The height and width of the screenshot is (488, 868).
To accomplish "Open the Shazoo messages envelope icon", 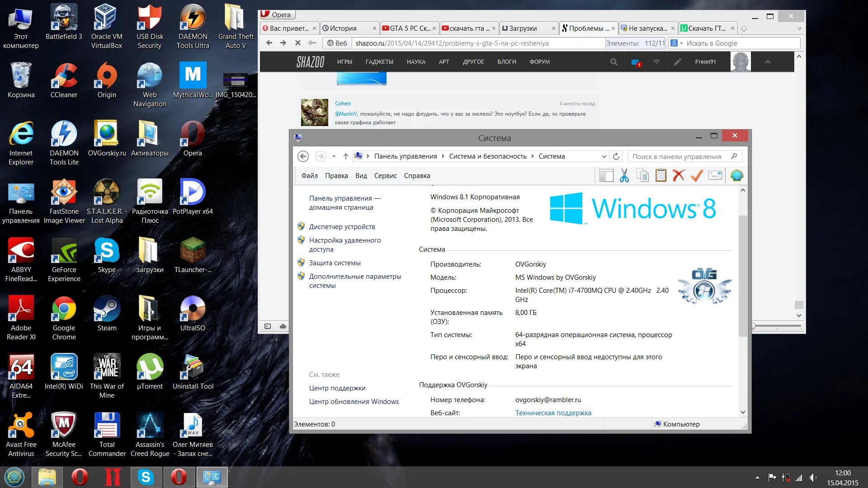I will click(x=635, y=62).
